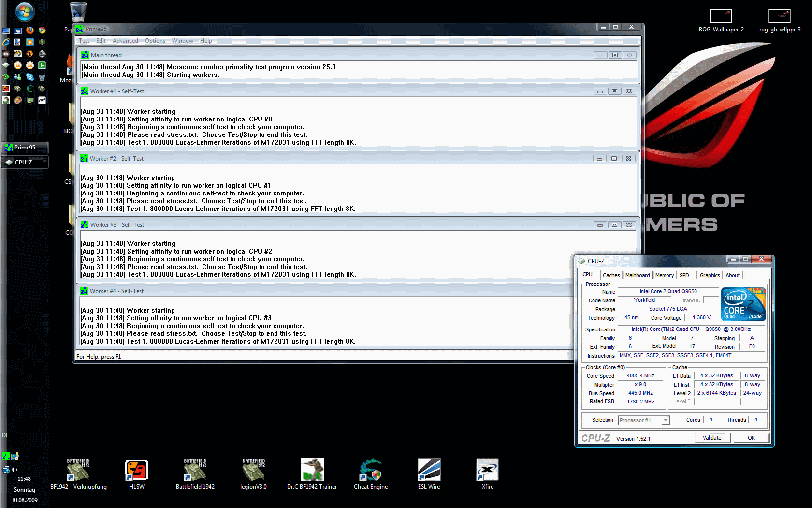Open the Prime95 Window menu
Image resolution: width=812 pixels, height=508 pixels.
tap(183, 41)
